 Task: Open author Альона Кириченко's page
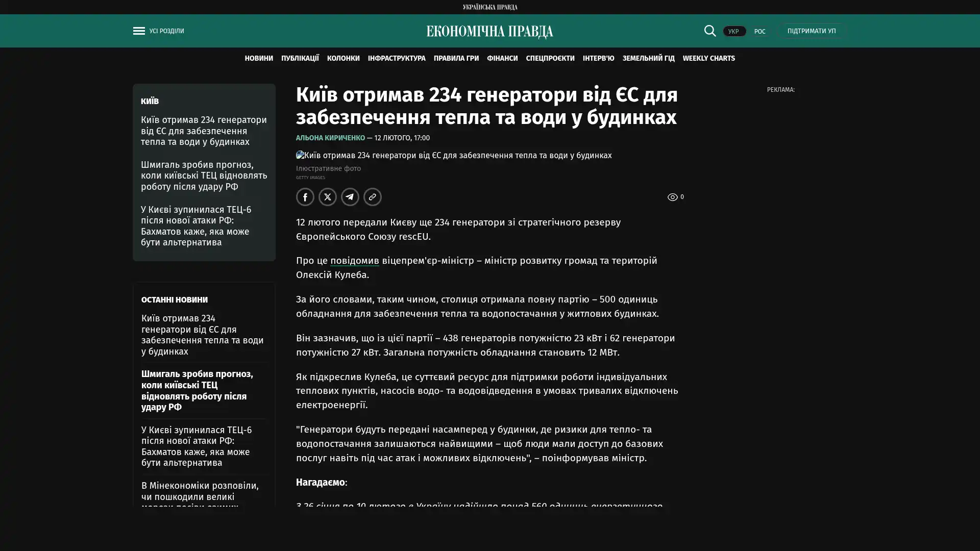[330, 138]
